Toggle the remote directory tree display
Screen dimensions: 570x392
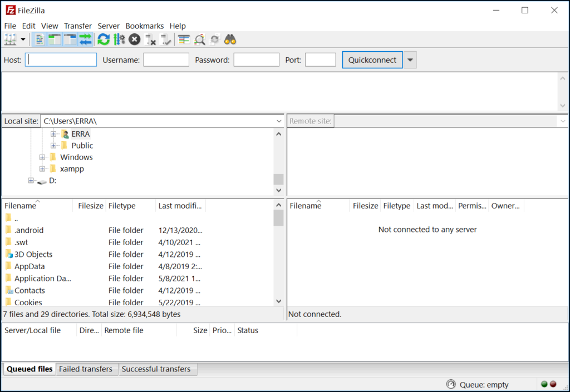[70, 39]
